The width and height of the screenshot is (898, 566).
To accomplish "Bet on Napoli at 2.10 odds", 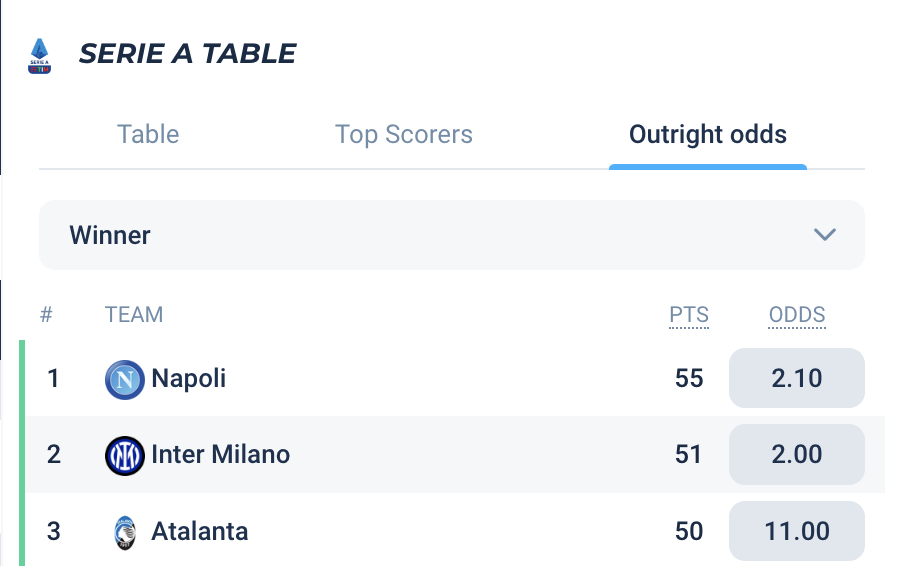I will pyautogui.click(x=796, y=378).
